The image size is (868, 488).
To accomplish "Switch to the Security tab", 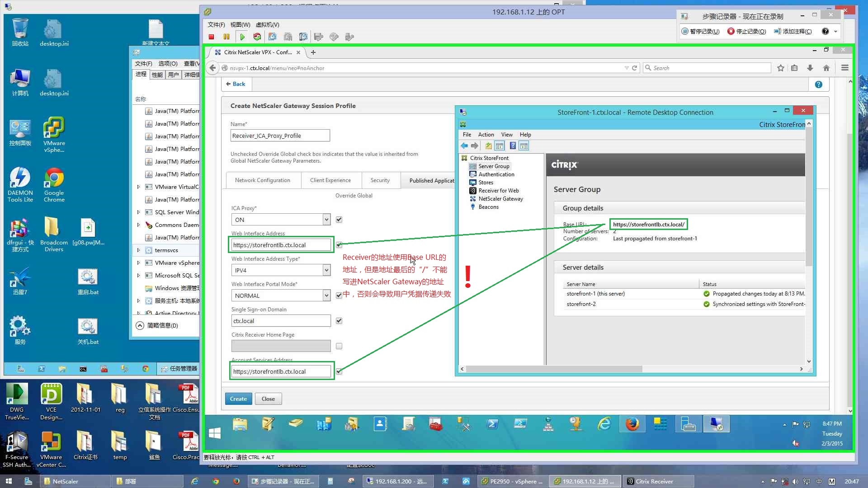I will [x=380, y=180].
